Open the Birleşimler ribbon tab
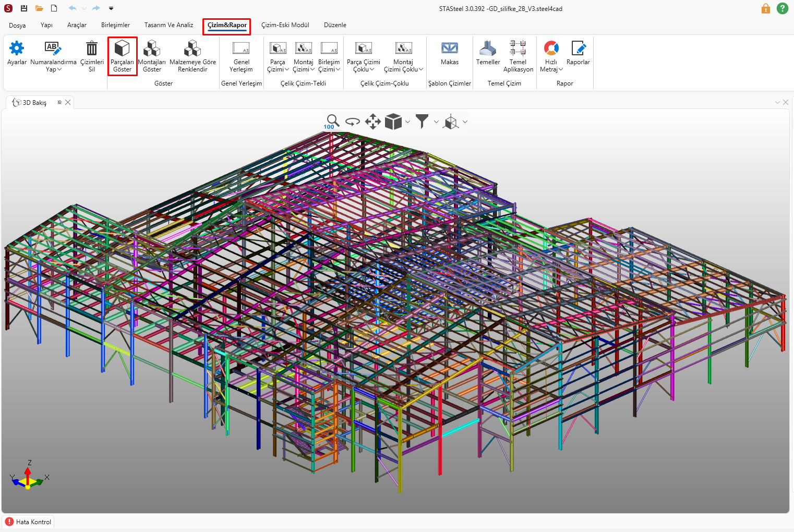Image resolution: width=794 pixels, height=532 pixels. pyautogui.click(x=115, y=25)
